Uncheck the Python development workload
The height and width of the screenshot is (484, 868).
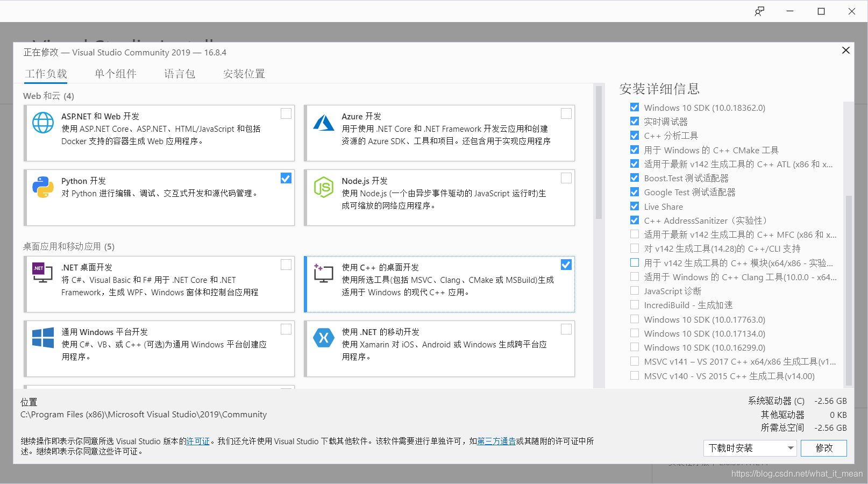click(x=286, y=178)
